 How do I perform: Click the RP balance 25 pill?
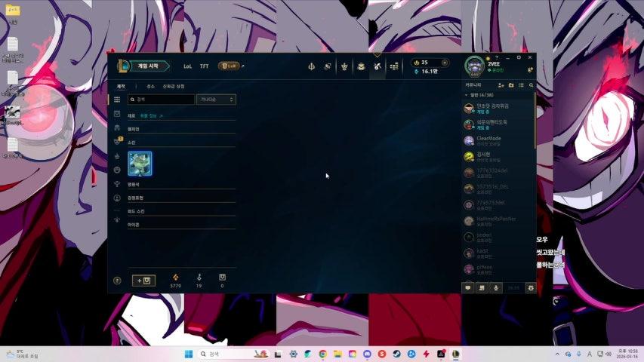pos(430,63)
